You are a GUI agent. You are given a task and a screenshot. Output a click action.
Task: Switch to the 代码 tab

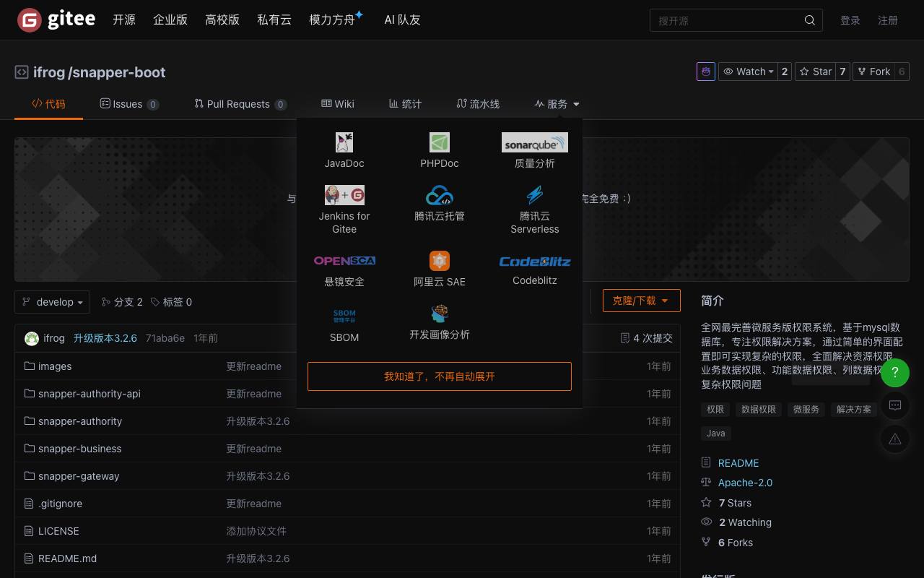tap(48, 104)
